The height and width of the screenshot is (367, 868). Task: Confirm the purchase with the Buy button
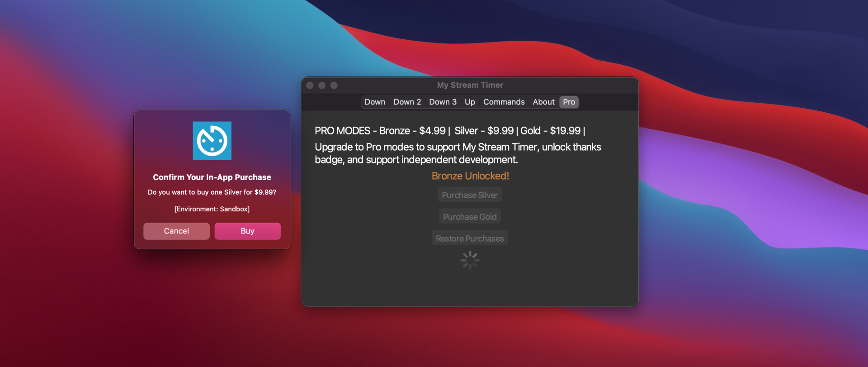(x=248, y=231)
